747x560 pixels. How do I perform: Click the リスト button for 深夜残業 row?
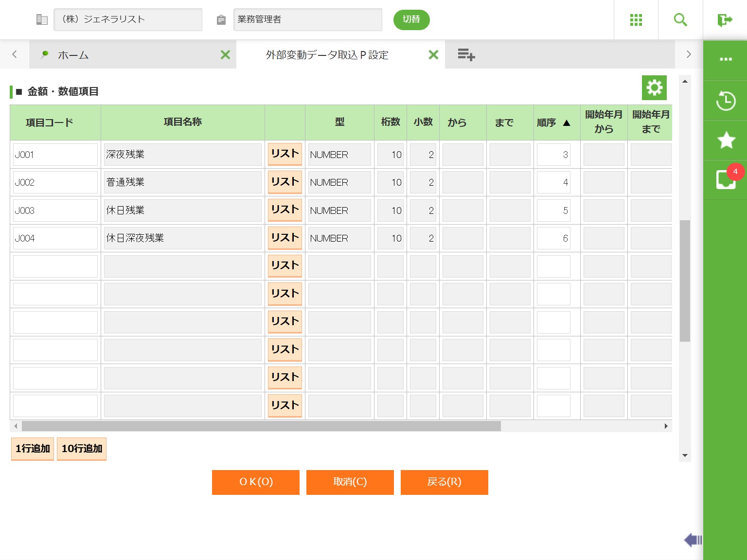(285, 154)
